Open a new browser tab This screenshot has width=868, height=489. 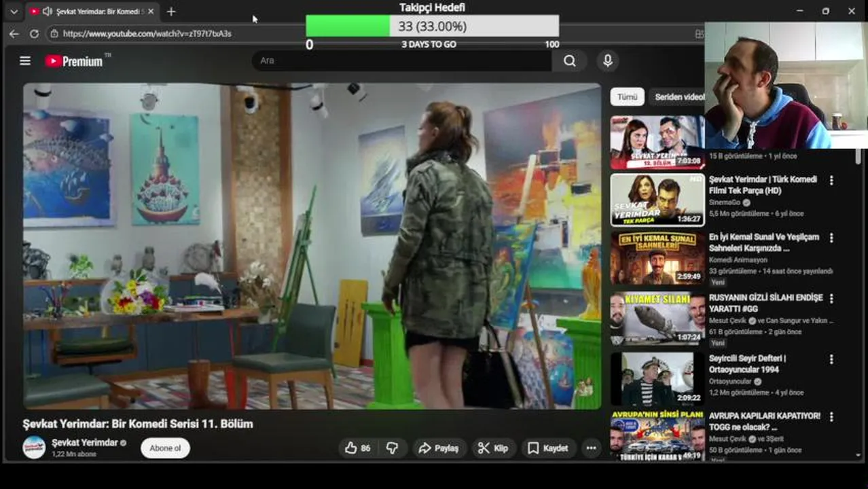171,12
